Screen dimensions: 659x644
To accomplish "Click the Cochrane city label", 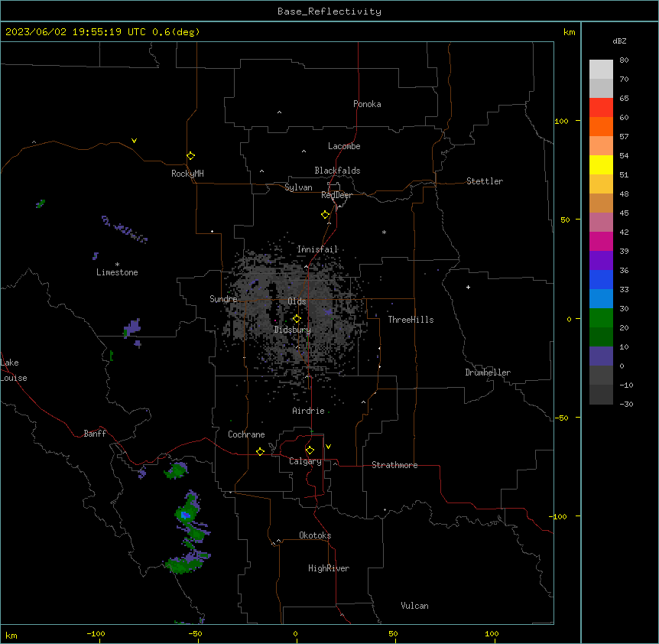I will tap(246, 434).
